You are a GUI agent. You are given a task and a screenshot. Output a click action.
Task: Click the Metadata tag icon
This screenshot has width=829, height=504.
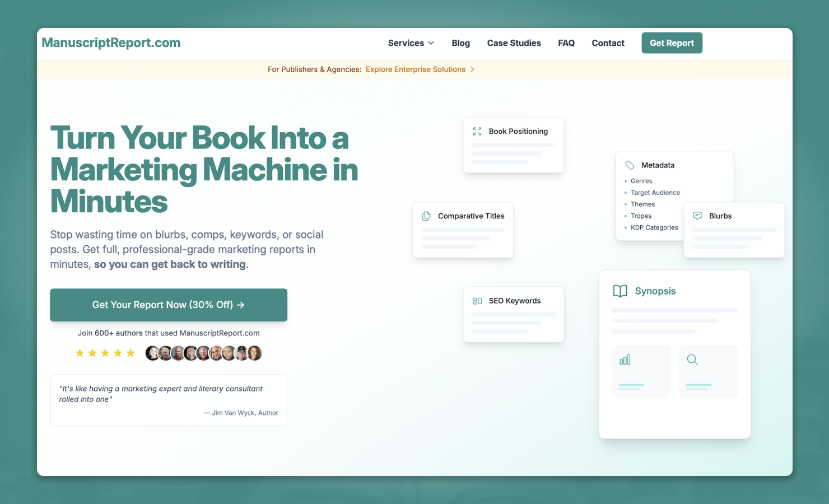630,165
